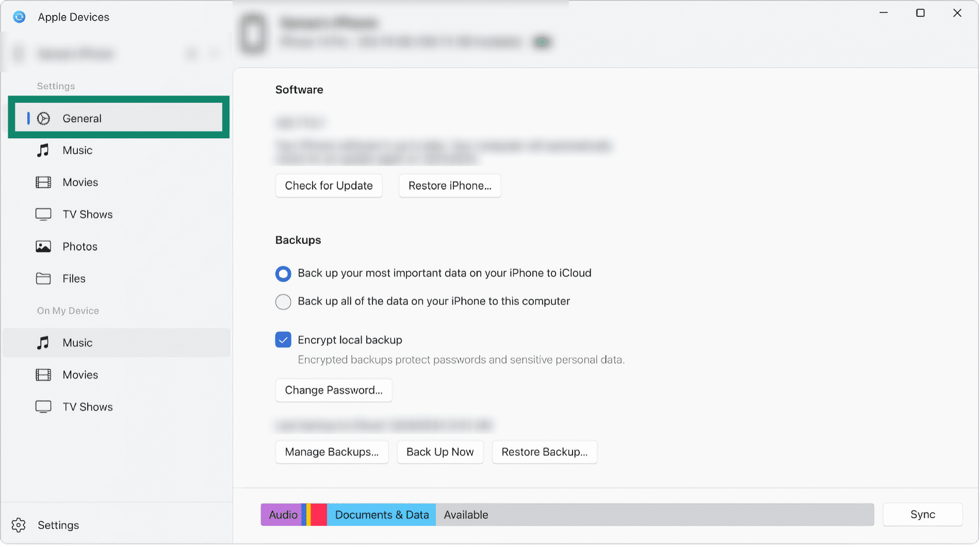Open Movies under Settings
Image resolution: width=980 pixels, height=547 pixels.
(x=117, y=183)
